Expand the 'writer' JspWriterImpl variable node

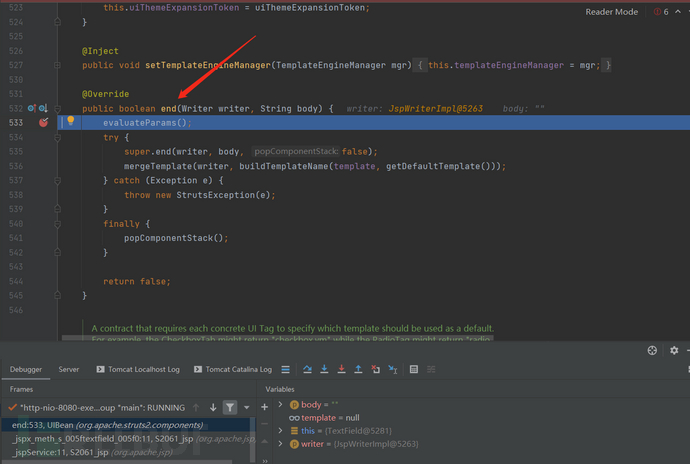click(280, 443)
